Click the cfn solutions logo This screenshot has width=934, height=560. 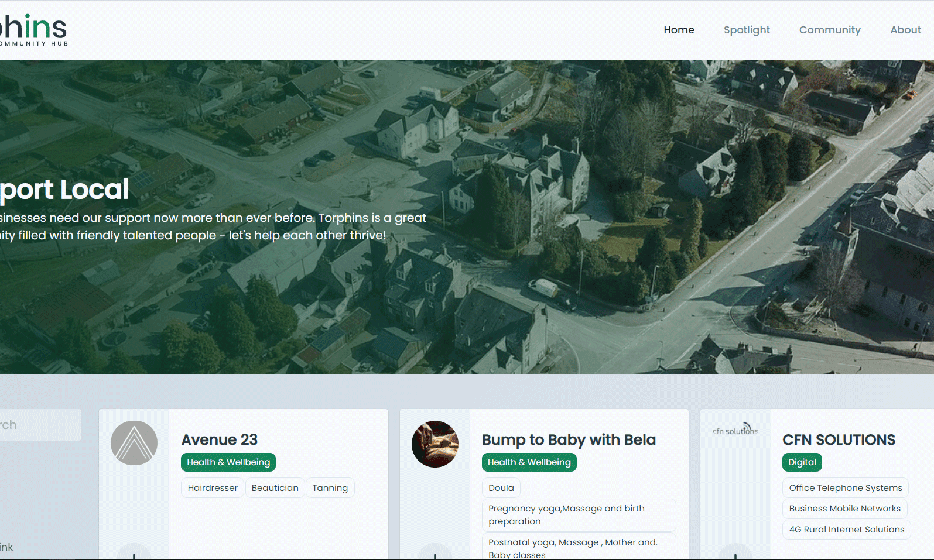point(735,430)
